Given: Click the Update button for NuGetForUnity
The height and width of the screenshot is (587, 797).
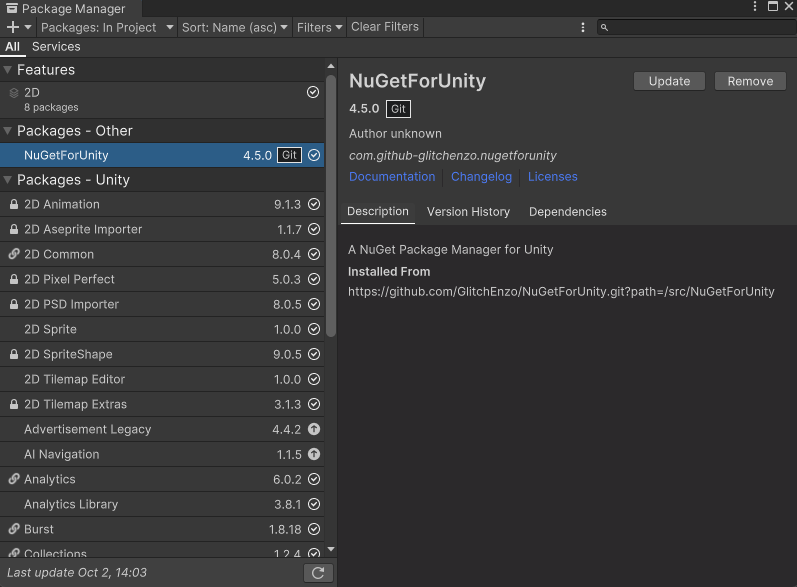Looking at the screenshot, I should coord(669,81).
